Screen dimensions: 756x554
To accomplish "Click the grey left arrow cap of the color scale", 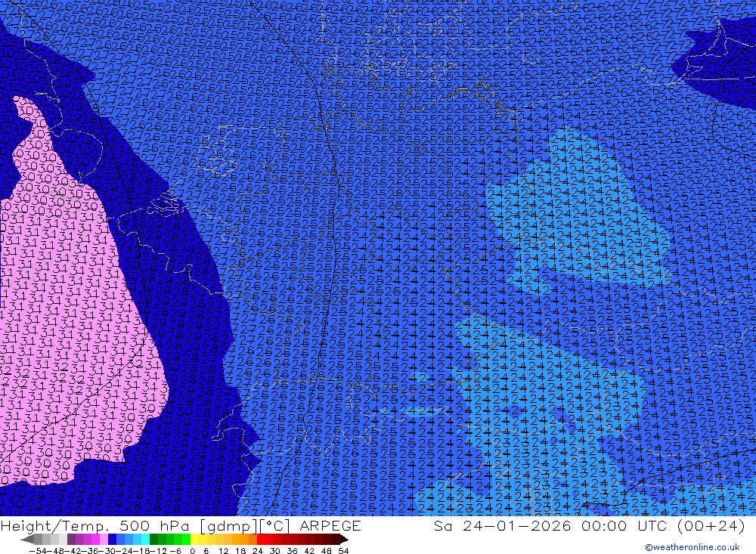I will [27, 540].
